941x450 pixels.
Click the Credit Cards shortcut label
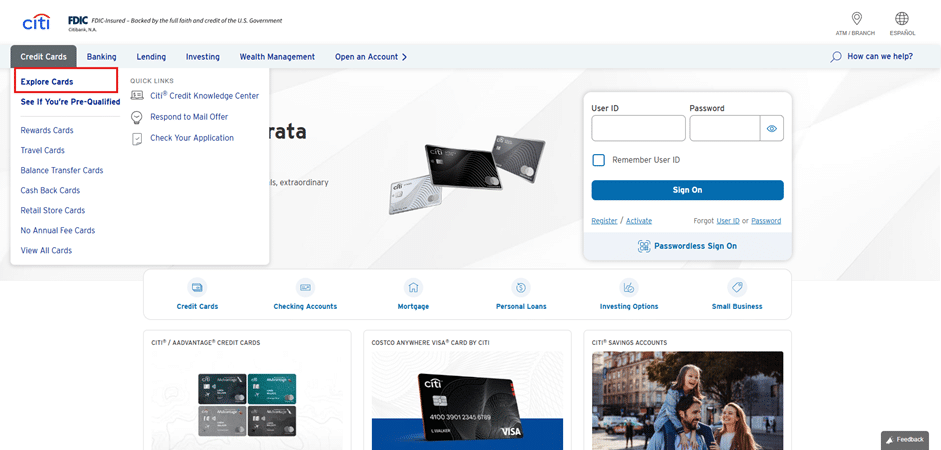tap(197, 307)
